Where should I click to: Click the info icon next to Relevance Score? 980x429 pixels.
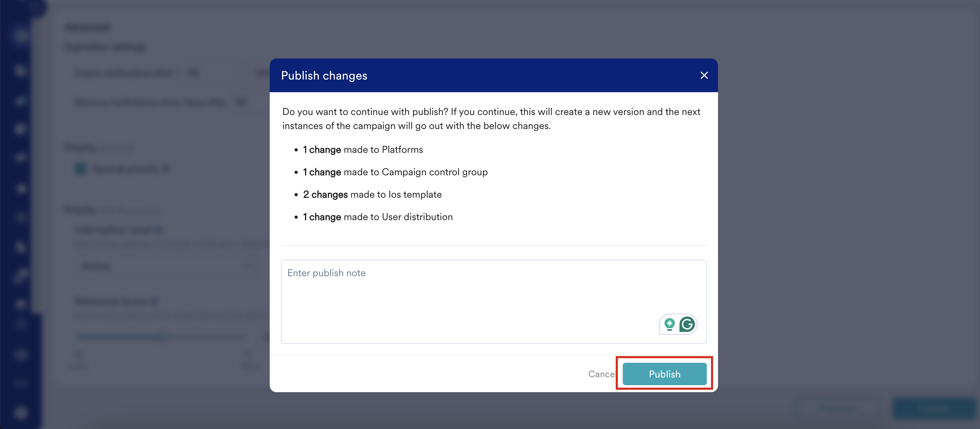[x=154, y=301]
